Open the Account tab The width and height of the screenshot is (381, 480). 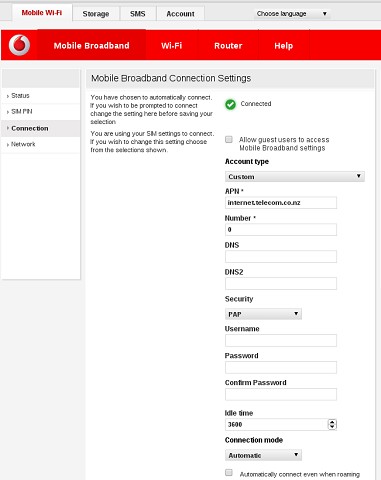[x=180, y=14]
